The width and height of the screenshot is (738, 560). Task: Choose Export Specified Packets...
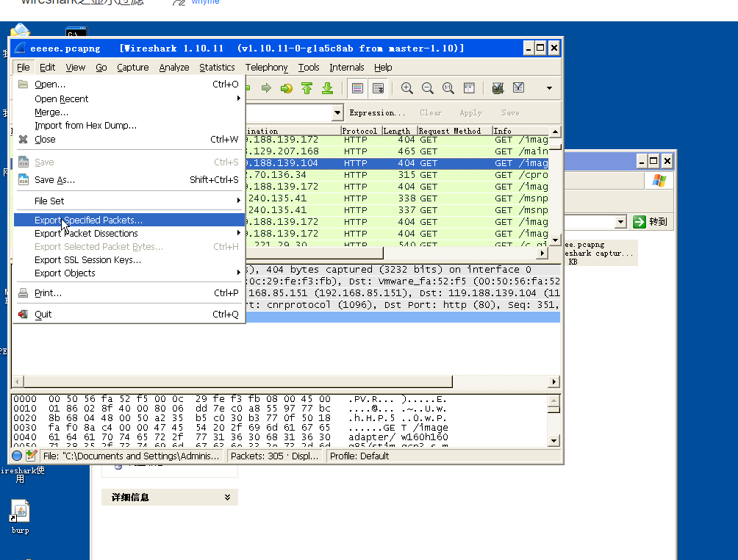(x=129, y=220)
